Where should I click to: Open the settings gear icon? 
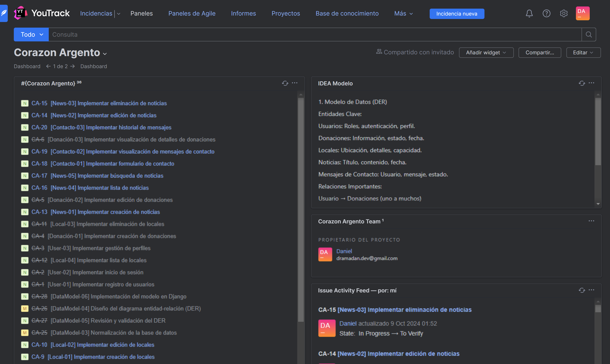click(x=563, y=14)
